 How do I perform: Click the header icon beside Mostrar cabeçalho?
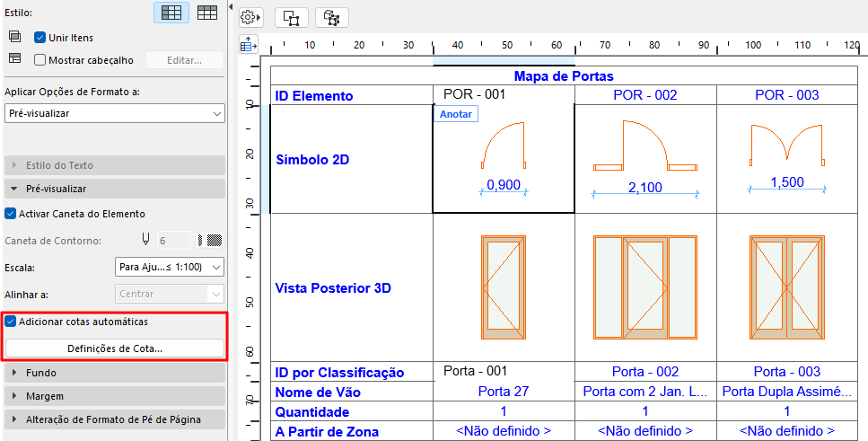[x=15, y=57]
